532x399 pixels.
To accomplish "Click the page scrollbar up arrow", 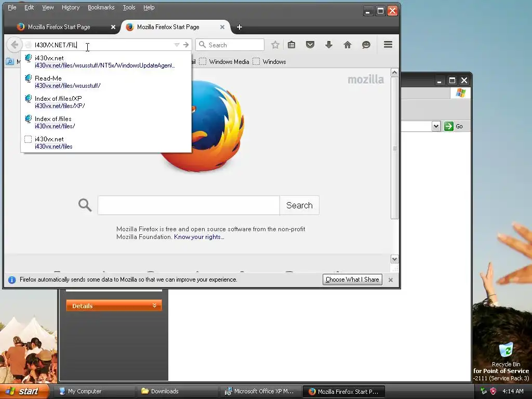I will pyautogui.click(x=394, y=73).
